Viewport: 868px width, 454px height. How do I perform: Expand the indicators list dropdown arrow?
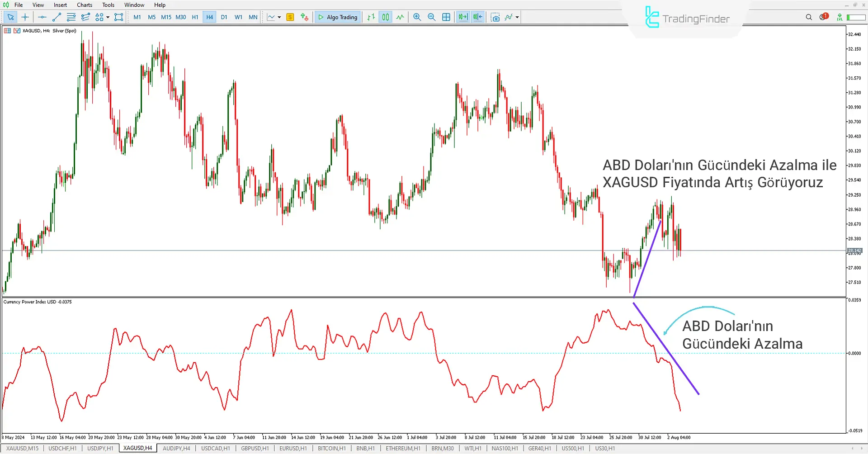(517, 18)
